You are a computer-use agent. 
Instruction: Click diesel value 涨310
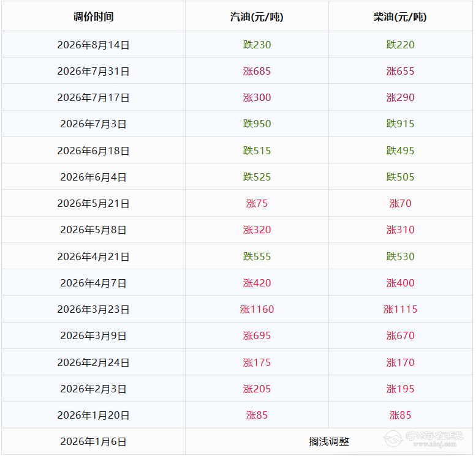tap(400, 230)
